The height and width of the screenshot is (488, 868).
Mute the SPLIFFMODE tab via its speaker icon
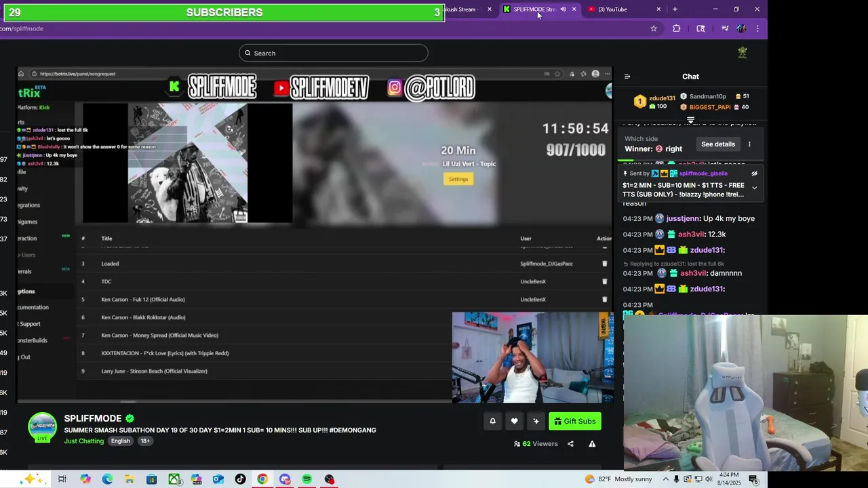(x=562, y=9)
